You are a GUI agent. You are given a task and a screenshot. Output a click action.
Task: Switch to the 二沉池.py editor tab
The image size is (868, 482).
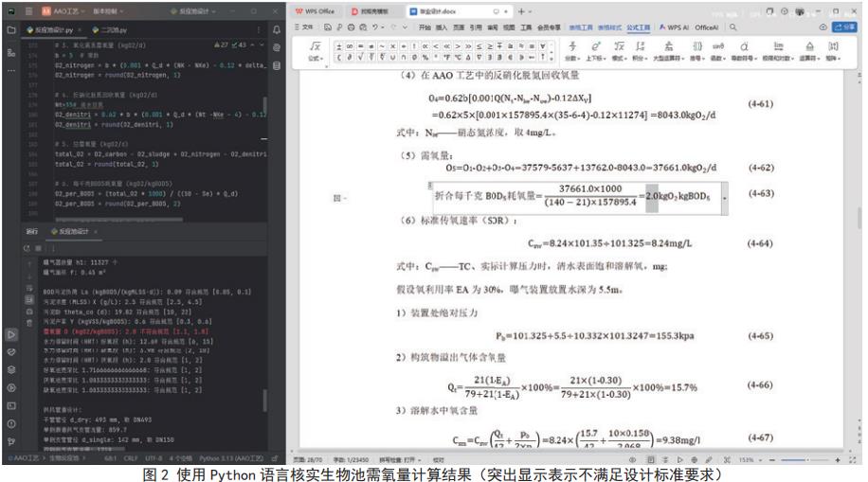coord(112,29)
